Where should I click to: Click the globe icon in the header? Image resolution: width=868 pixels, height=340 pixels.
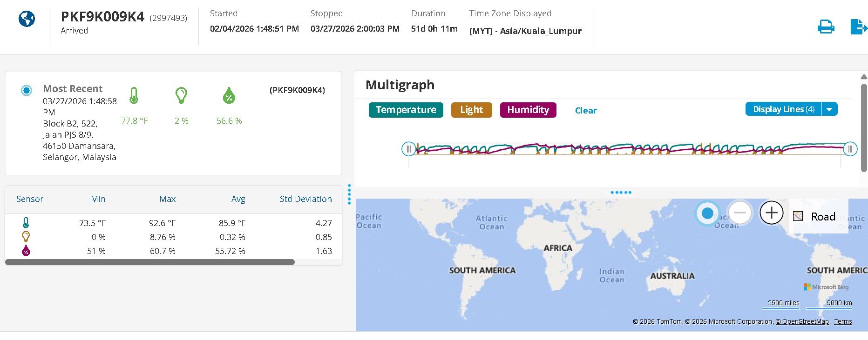27,19
